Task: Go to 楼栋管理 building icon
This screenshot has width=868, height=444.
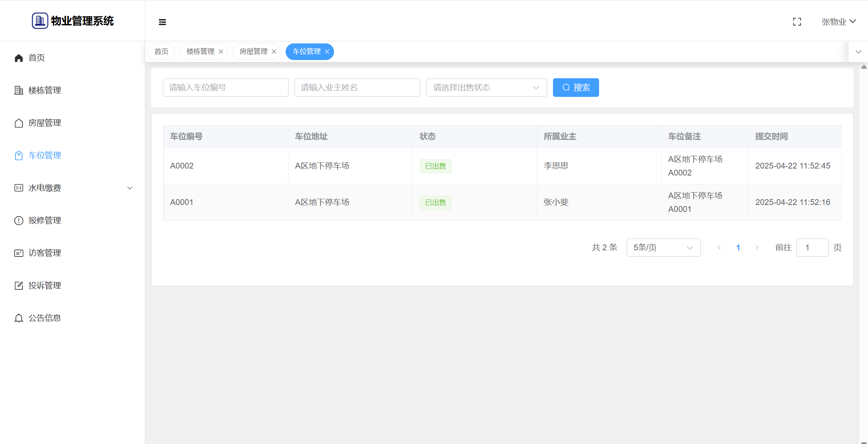Action: point(19,90)
